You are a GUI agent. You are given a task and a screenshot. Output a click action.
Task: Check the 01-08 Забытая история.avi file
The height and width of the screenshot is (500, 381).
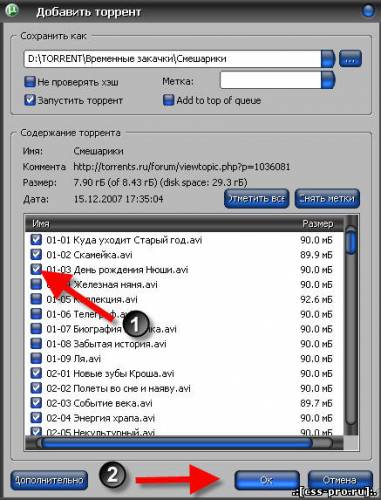(36, 344)
